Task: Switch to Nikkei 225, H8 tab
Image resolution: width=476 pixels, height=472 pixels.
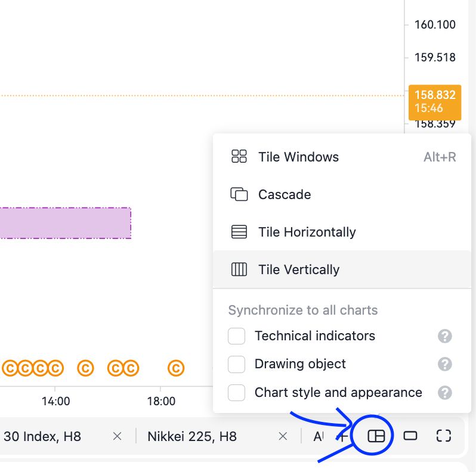Action: (x=192, y=436)
